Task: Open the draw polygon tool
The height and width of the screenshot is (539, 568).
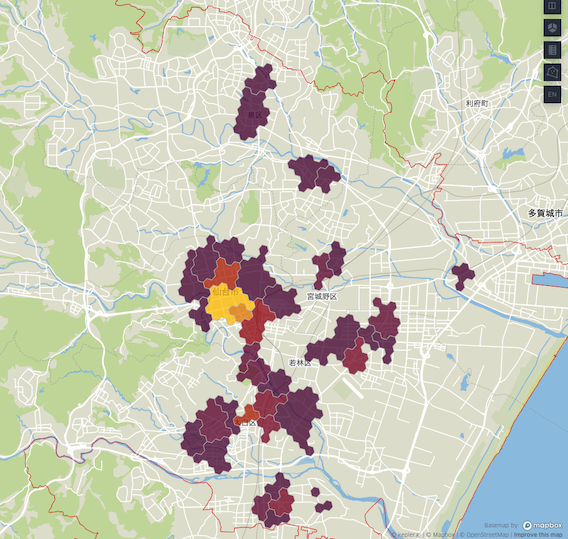Action: (x=552, y=72)
